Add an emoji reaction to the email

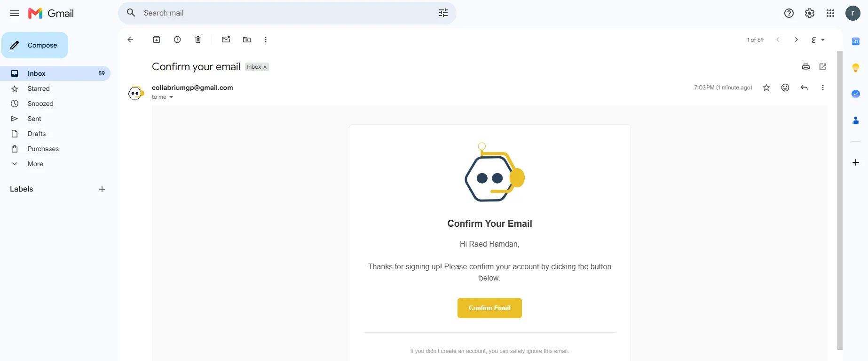(785, 88)
